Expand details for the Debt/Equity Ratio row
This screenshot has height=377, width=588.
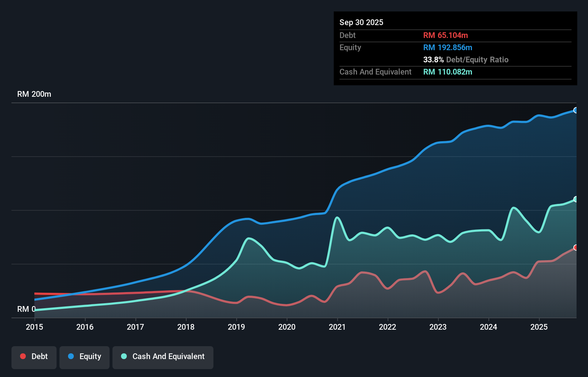click(x=466, y=59)
